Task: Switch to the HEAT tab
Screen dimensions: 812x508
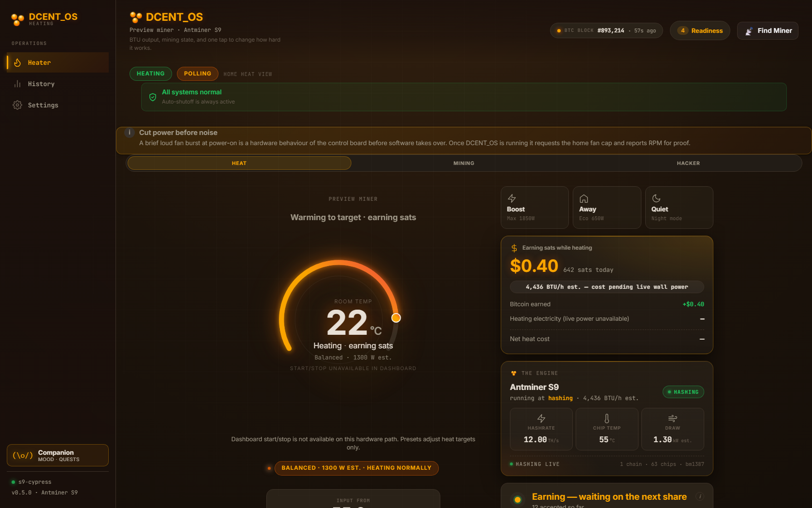Action: [239, 163]
